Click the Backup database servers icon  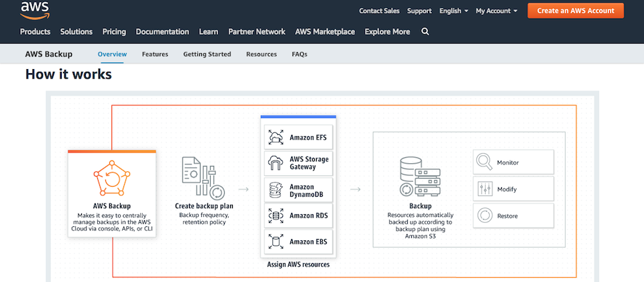coord(419,177)
